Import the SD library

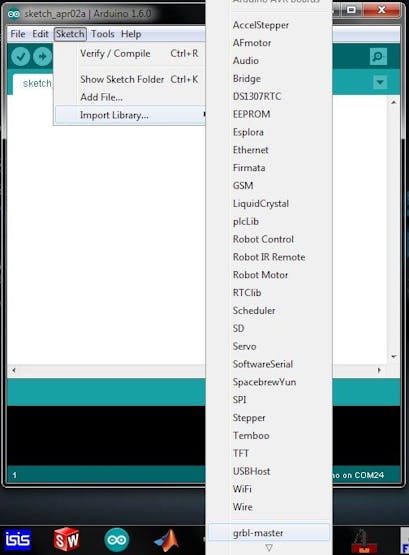tap(238, 328)
